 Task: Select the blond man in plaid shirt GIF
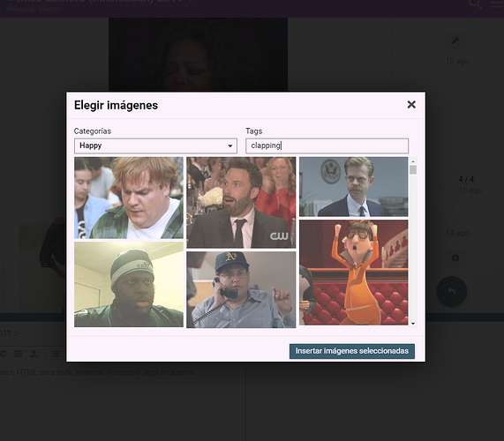129,198
